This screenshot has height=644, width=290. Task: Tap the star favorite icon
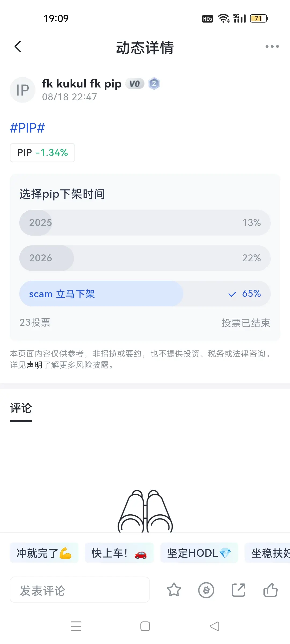pos(174,590)
